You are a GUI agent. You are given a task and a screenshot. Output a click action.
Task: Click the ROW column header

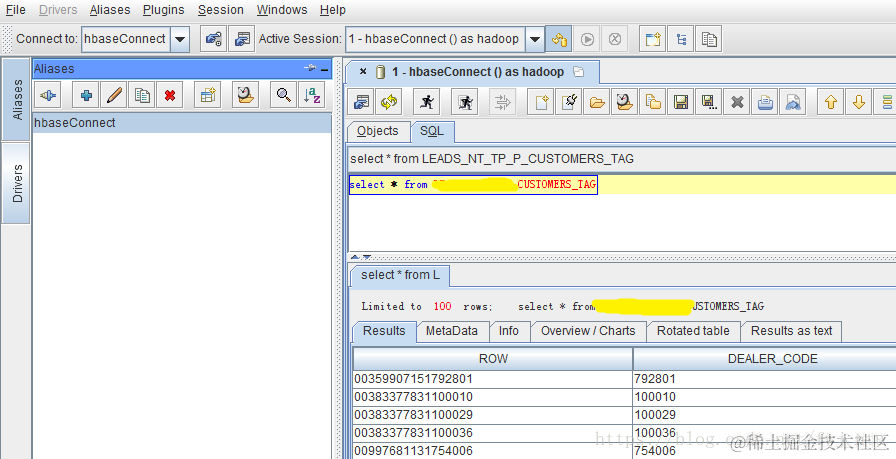493,359
